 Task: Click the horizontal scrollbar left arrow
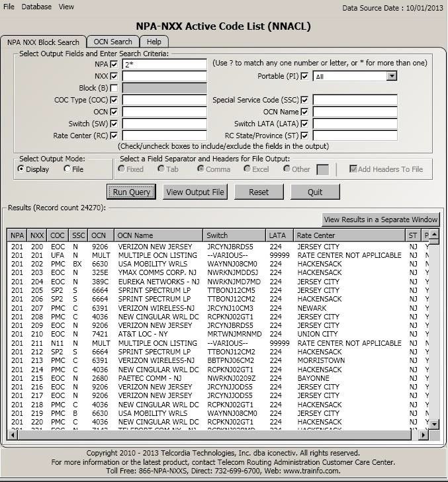(x=13, y=435)
